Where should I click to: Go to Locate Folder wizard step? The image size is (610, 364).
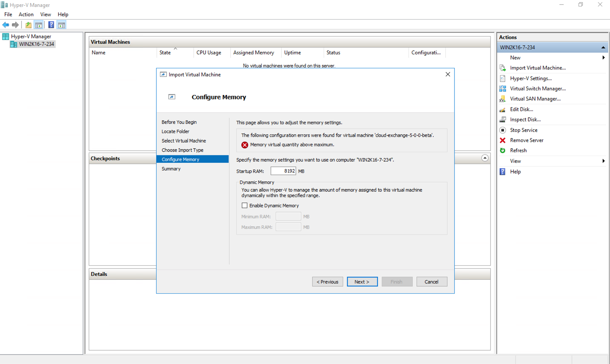click(175, 131)
